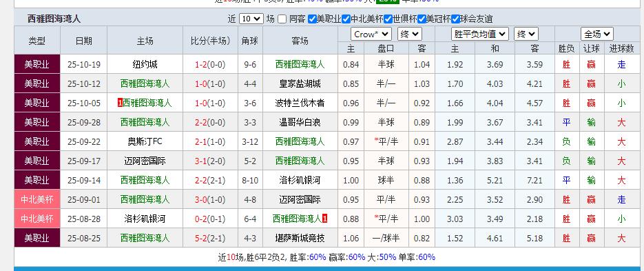
Task: Open 迈阿密国际 home team link on 25-09-17
Action: point(145,161)
